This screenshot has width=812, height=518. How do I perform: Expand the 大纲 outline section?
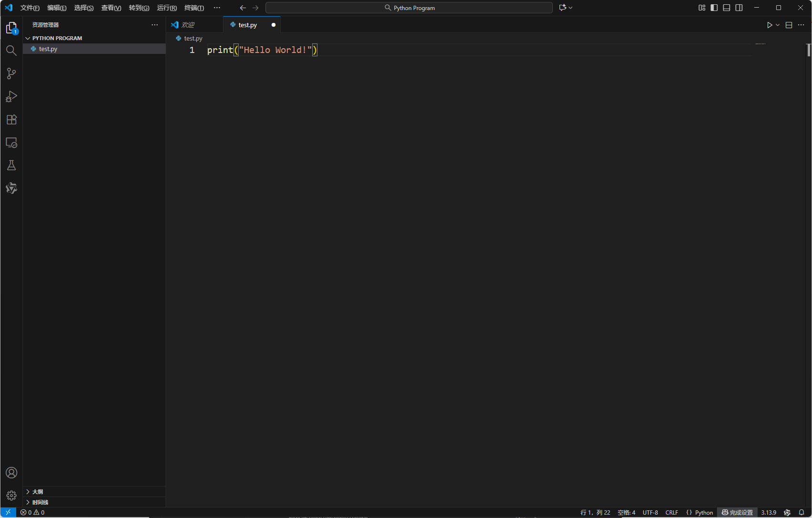[x=38, y=492]
